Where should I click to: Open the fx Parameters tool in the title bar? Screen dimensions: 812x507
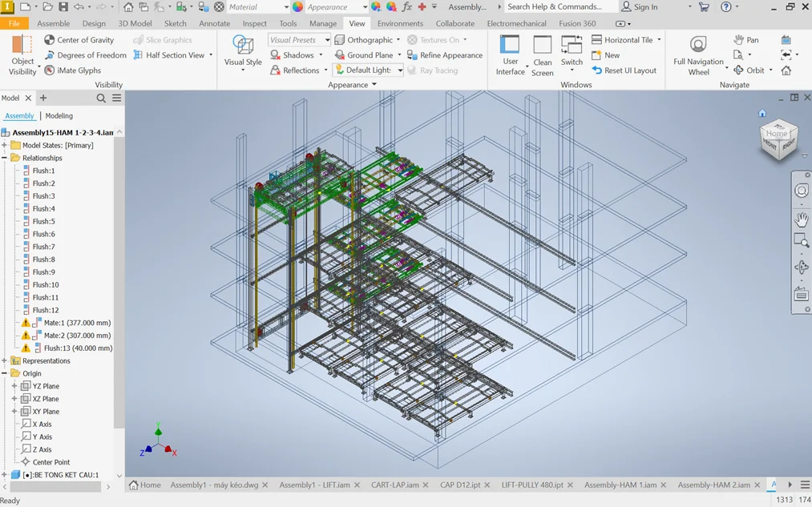[407, 7]
